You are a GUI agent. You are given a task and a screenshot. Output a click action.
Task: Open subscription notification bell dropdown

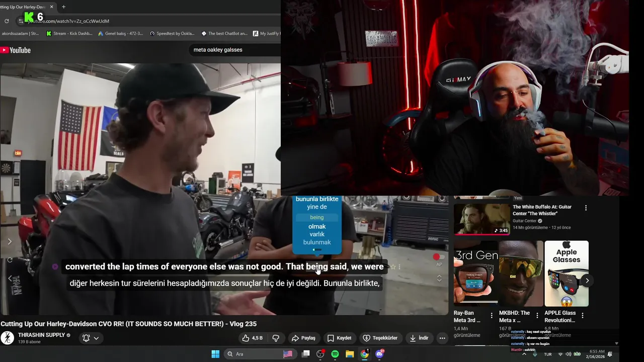coord(91,338)
